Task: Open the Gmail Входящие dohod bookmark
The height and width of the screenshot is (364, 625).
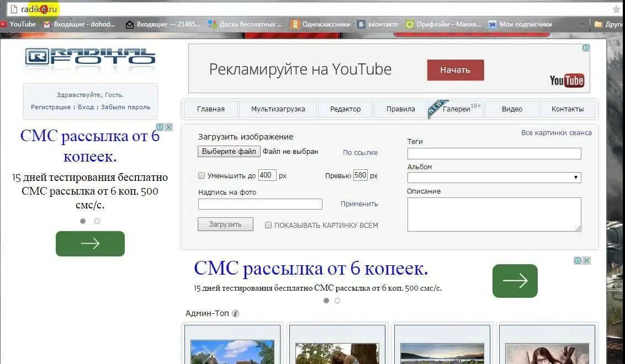Action: click(x=80, y=24)
